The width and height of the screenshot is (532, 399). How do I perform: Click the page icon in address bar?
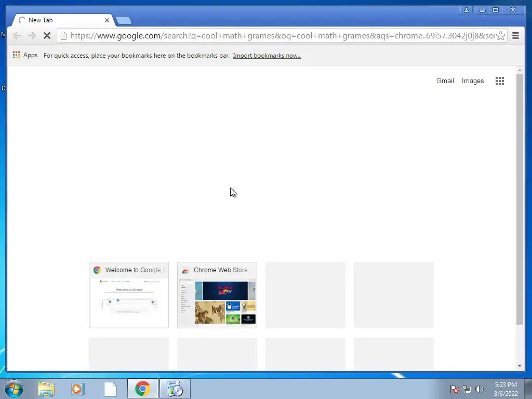click(63, 36)
